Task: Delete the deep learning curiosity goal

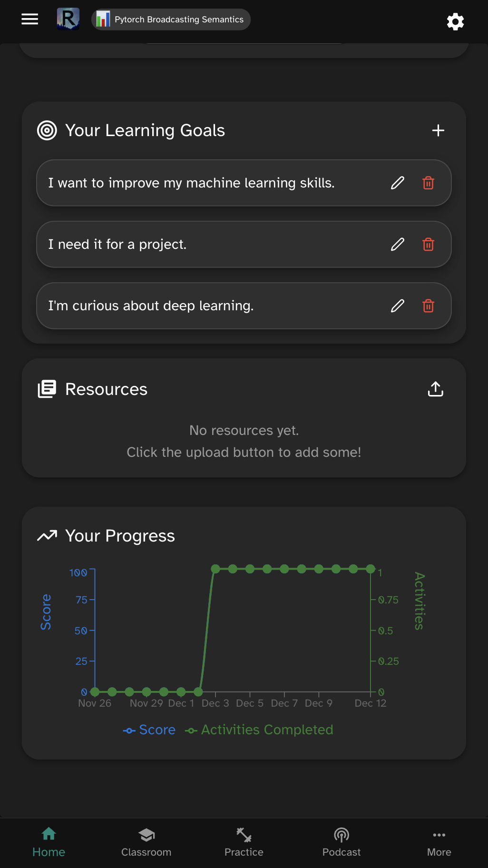Action: 428,306
